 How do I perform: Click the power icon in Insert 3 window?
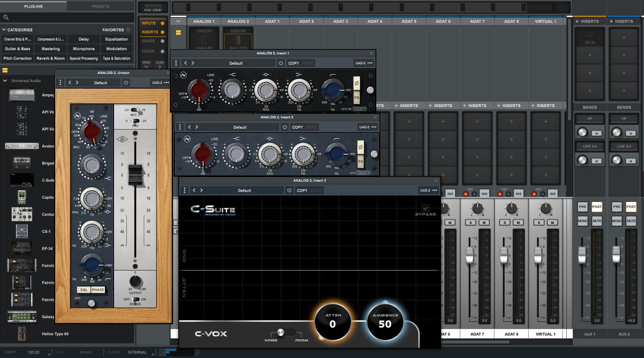click(x=289, y=190)
